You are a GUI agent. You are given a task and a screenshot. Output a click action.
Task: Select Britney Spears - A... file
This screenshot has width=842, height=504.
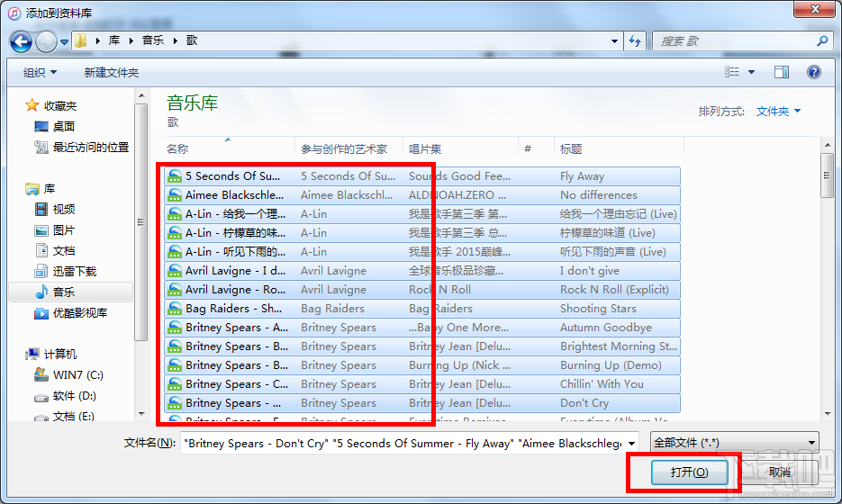(422, 328)
